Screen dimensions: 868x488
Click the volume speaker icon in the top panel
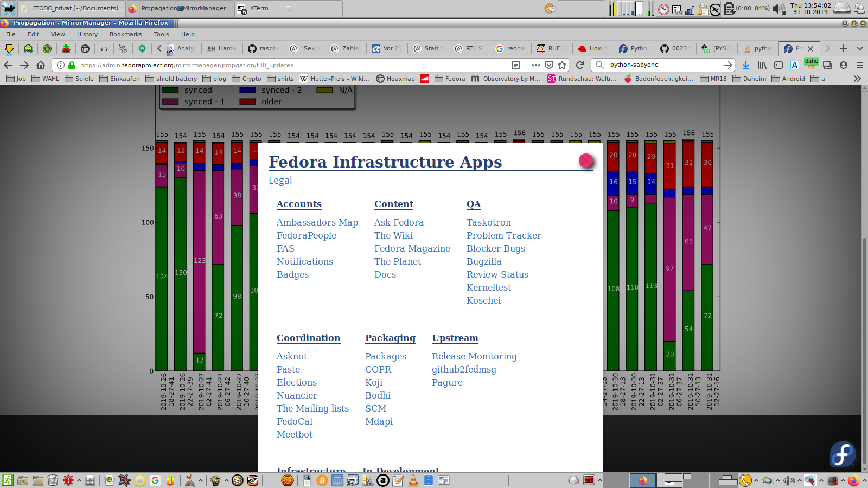[779, 9]
